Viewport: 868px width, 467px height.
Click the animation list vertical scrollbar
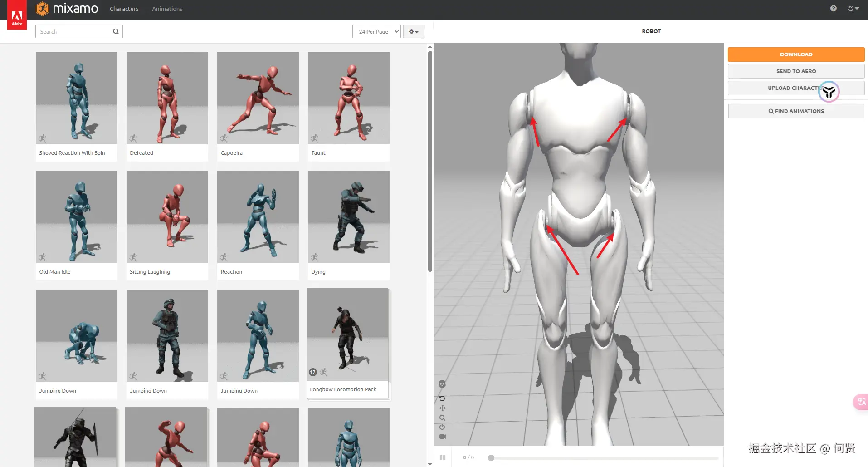430,161
